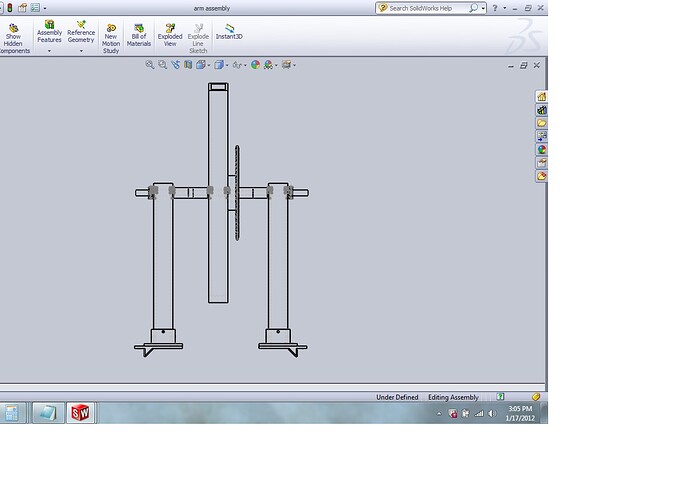The width and height of the screenshot is (690, 500).
Task: Select the sprocket gear on the shaft
Action: click(237, 193)
